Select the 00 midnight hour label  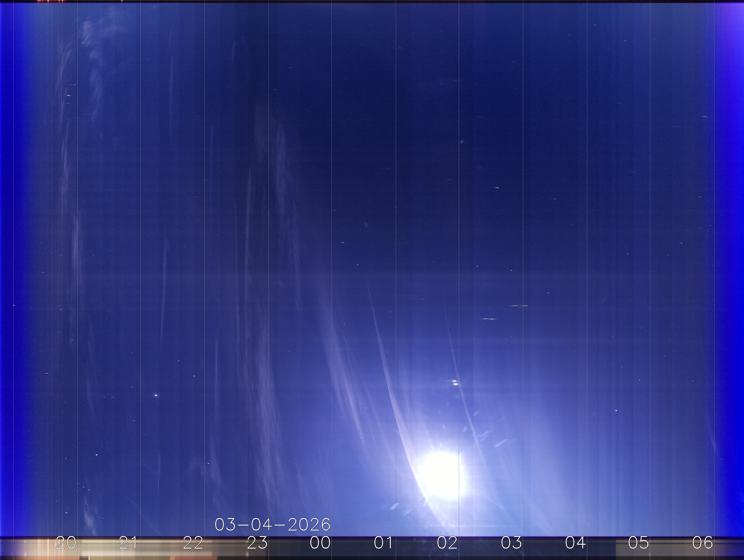[x=320, y=542]
